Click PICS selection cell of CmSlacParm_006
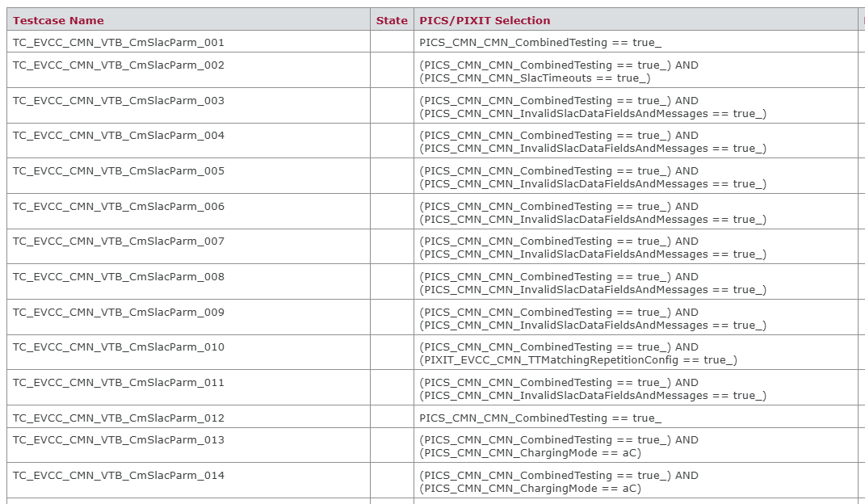Image resolution: width=865 pixels, height=504 pixels. point(593,212)
